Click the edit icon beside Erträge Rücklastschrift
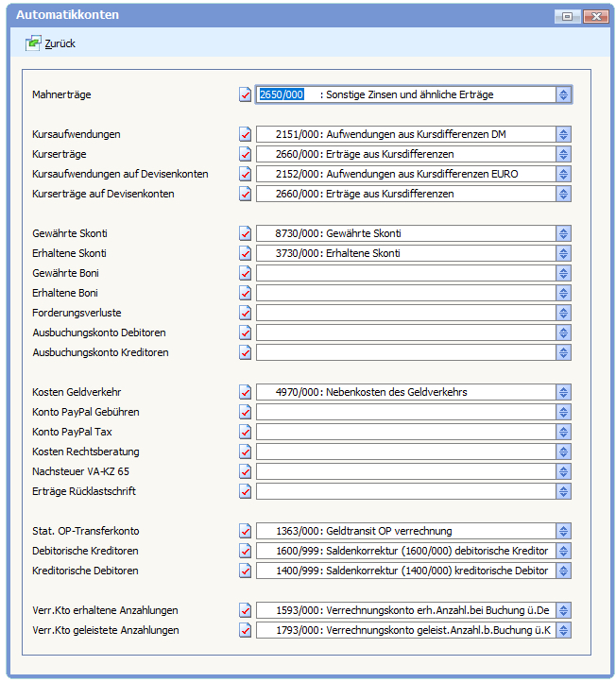Viewport: 616px width, 682px height. (246, 491)
